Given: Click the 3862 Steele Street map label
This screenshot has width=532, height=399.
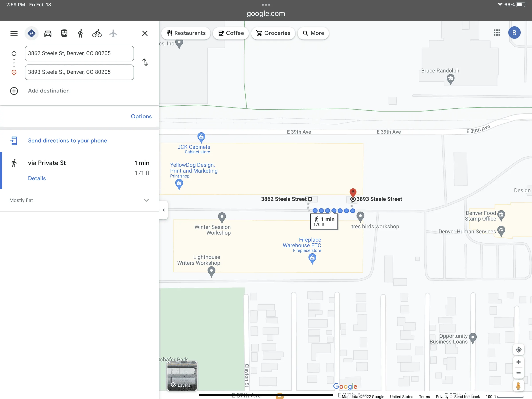Looking at the screenshot, I should coord(284,199).
